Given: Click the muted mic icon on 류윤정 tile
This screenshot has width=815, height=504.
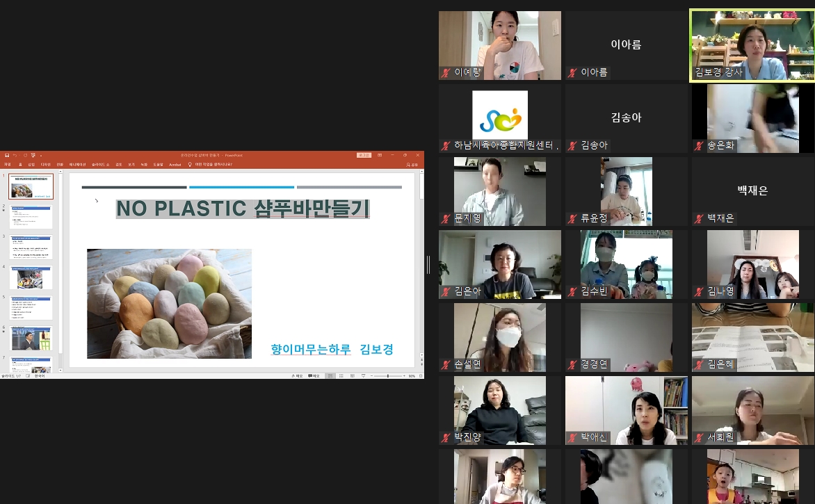Looking at the screenshot, I should click(x=572, y=219).
